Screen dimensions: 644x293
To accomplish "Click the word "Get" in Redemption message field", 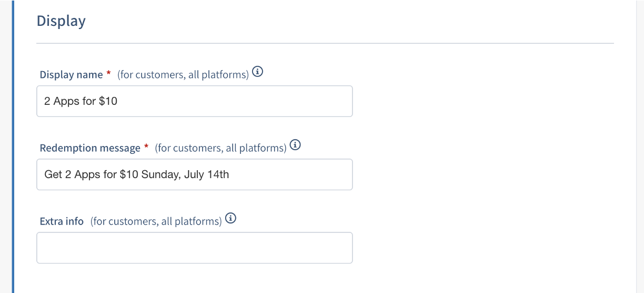I will pyautogui.click(x=53, y=174).
